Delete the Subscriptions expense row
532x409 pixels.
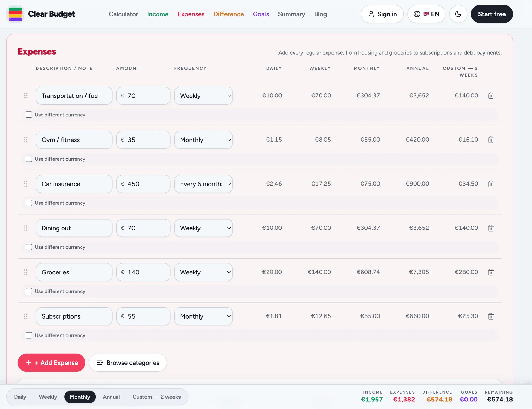coord(491,316)
